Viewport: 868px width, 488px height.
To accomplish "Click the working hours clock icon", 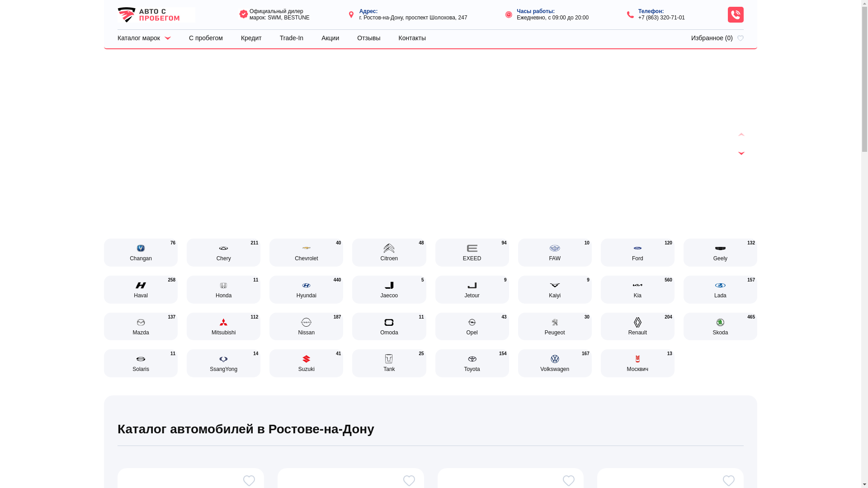I will 509,14.
